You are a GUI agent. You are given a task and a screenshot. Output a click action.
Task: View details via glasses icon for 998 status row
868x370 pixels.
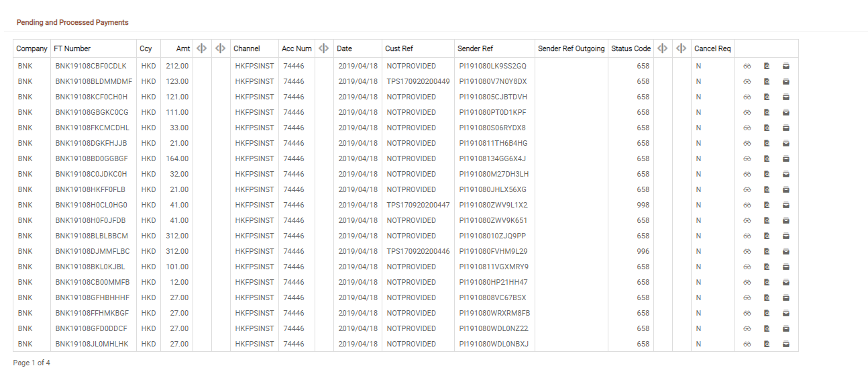tap(747, 205)
